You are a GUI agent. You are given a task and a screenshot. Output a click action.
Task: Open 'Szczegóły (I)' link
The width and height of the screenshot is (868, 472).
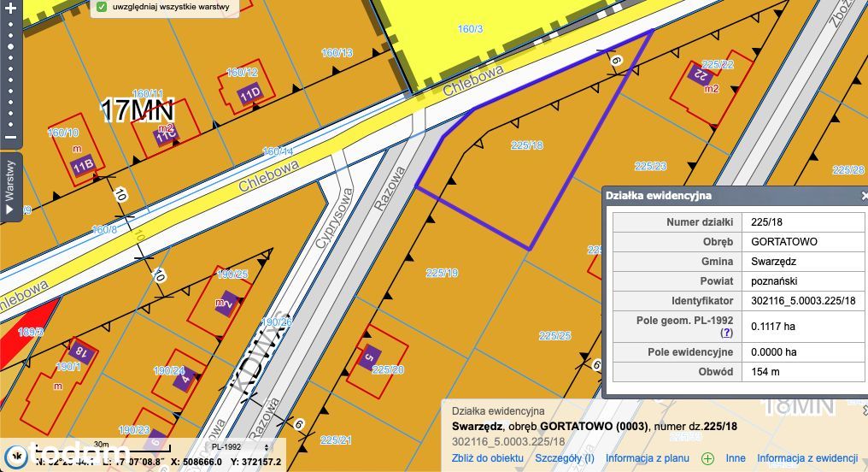pos(564,458)
